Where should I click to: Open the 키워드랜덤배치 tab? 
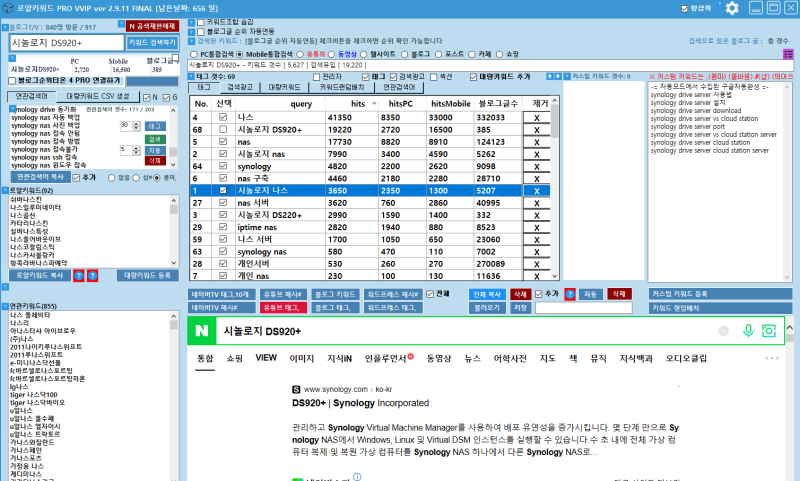pos(342,87)
